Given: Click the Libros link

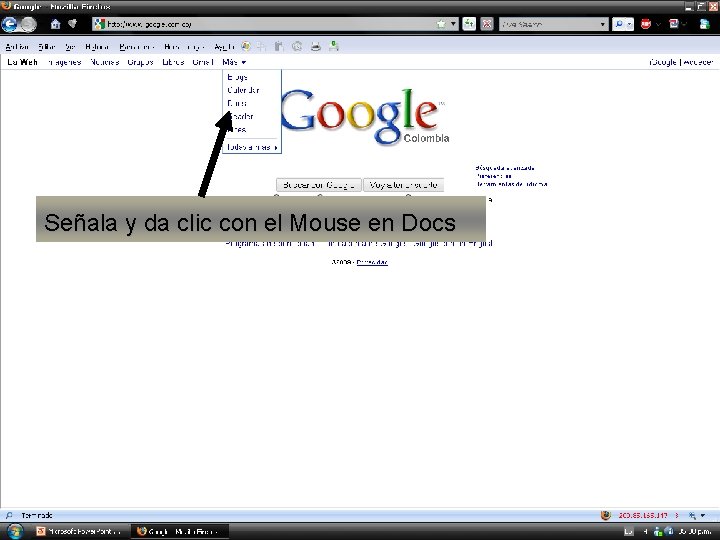Looking at the screenshot, I should point(173,62).
